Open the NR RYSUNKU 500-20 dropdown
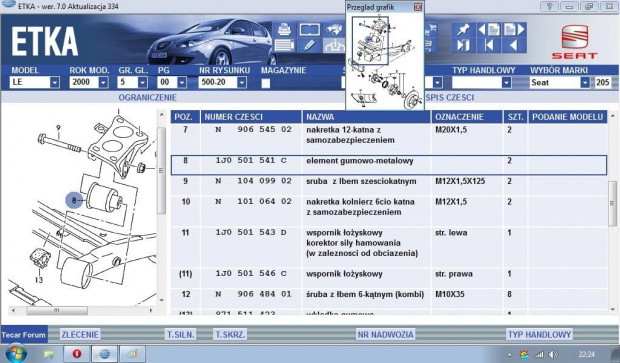620x363 pixels. 223,82
